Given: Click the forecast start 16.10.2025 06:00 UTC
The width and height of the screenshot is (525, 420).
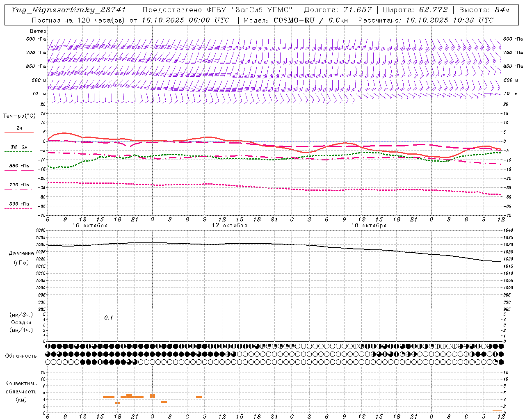Looking at the screenshot, I should (x=185, y=20).
